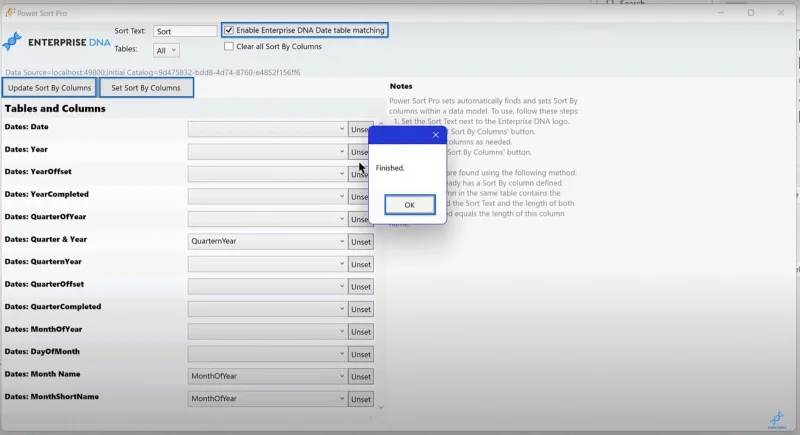Open MonthShortName dropdown showing MonthOfYear
The height and width of the screenshot is (435, 800).
267,399
